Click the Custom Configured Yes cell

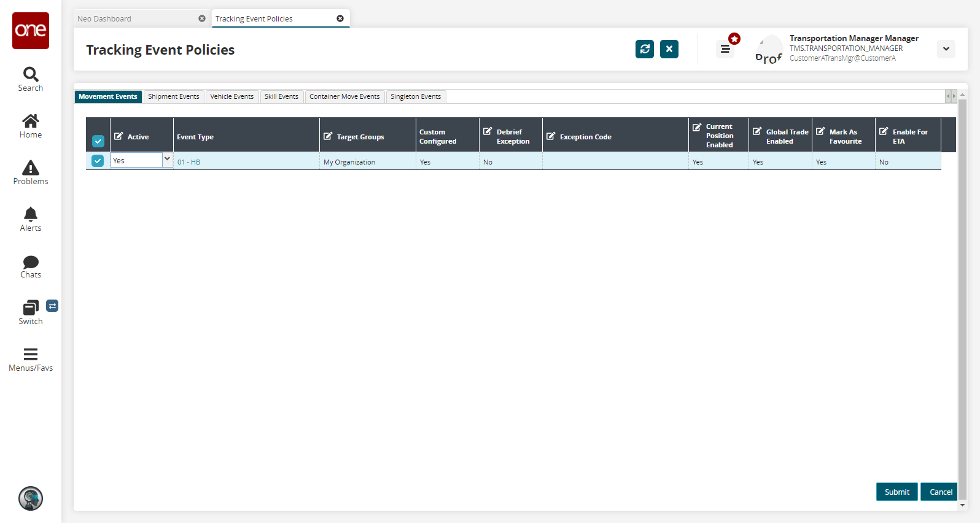(x=448, y=162)
